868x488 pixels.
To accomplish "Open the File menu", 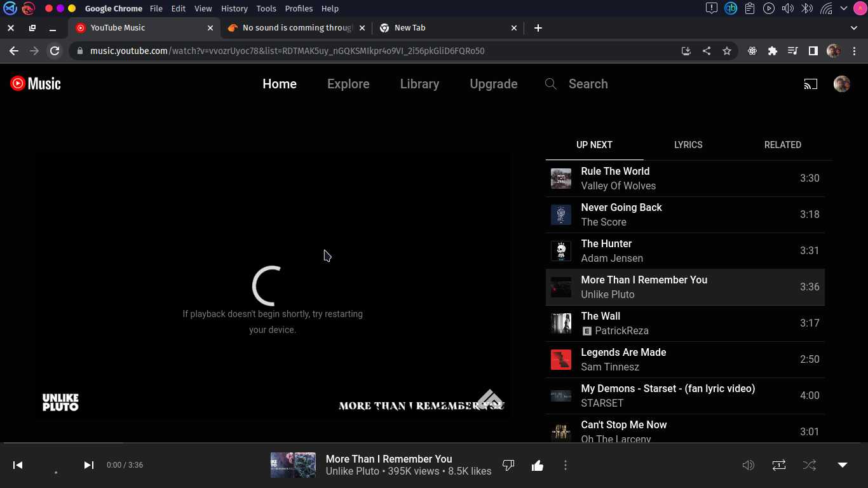I will point(156,9).
